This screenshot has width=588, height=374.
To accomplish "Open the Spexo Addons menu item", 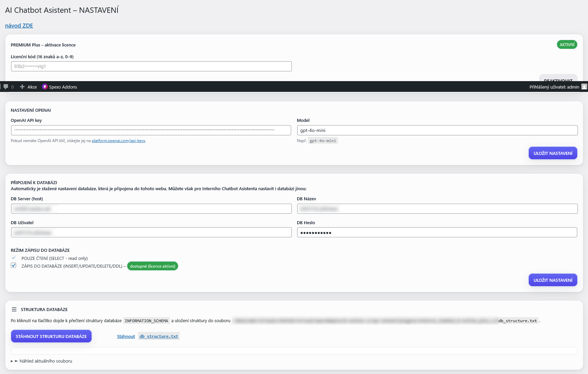I will pos(63,87).
